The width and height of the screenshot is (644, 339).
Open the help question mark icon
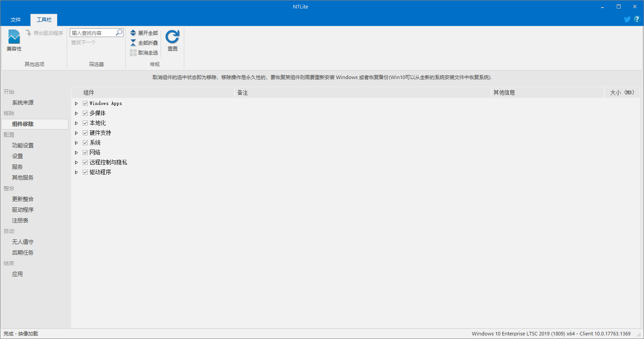pyautogui.click(x=637, y=20)
